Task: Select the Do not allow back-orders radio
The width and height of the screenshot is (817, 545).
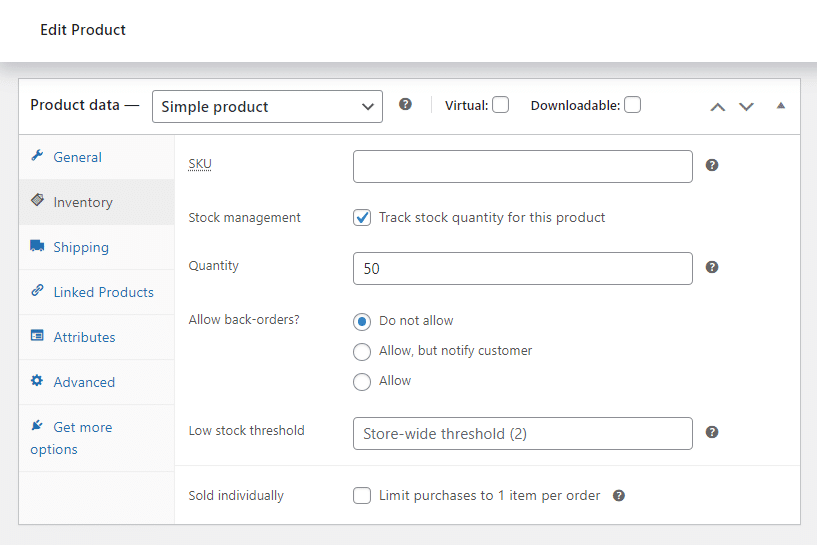Action: click(x=362, y=321)
